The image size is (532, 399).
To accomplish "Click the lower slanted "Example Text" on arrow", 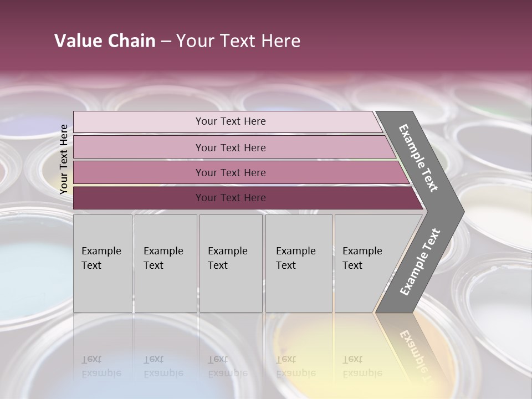I will pos(420,262).
